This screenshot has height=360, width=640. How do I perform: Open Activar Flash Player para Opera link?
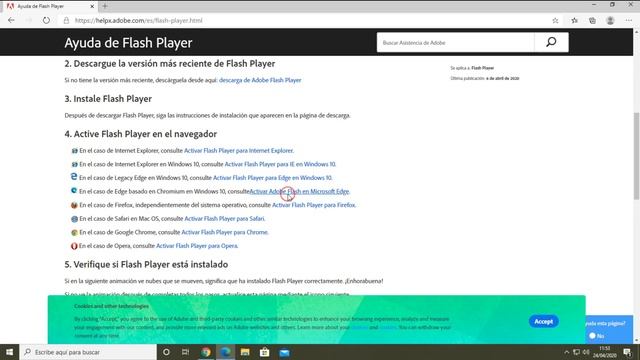click(197, 246)
